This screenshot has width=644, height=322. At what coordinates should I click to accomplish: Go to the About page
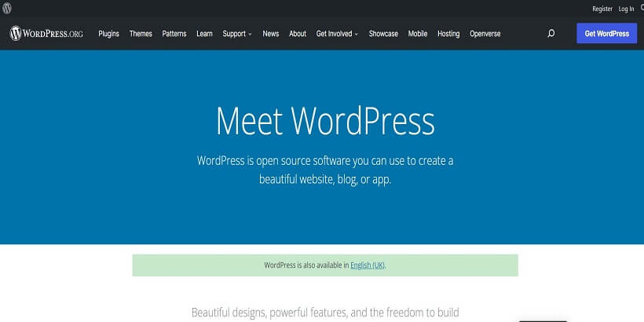(x=298, y=34)
